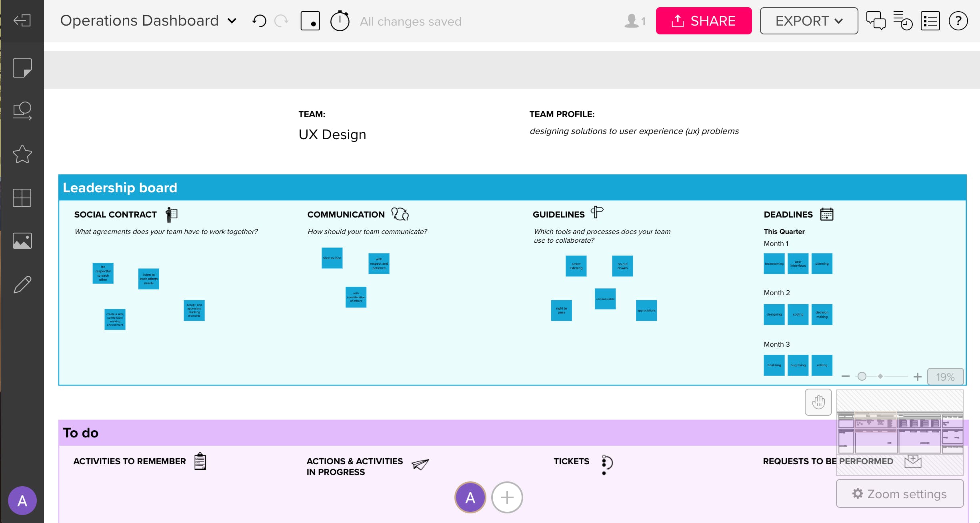Undo the last change
Screen dimensions: 980x523
(259, 20)
